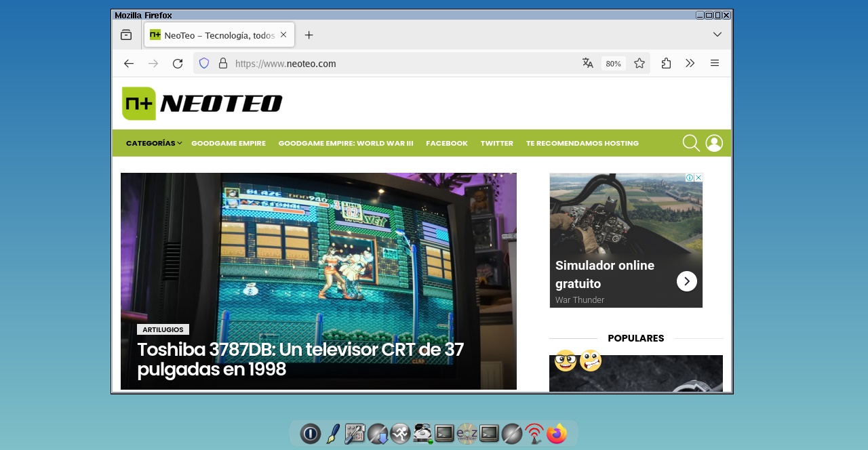Open Firefox View from the tab strip
Image resolution: width=868 pixels, height=450 pixels.
(x=126, y=35)
